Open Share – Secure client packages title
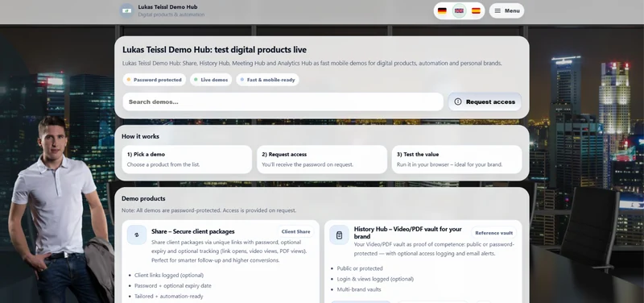This screenshot has height=303, width=644. click(193, 231)
